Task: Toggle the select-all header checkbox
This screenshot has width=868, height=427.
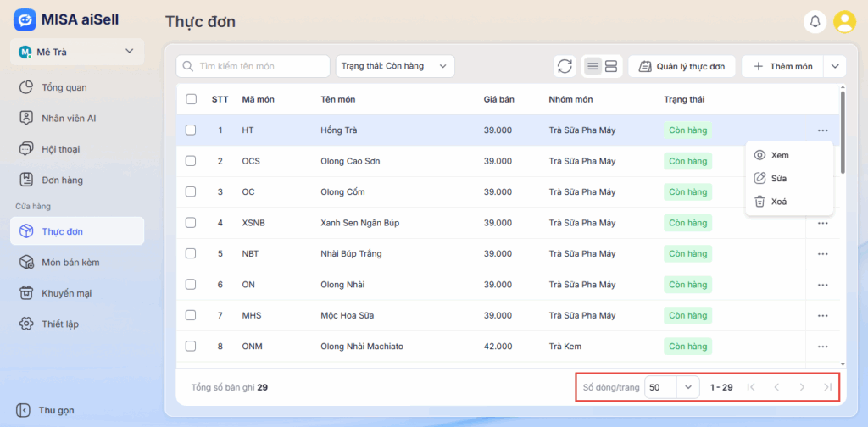Action: click(x=191, y=99)
